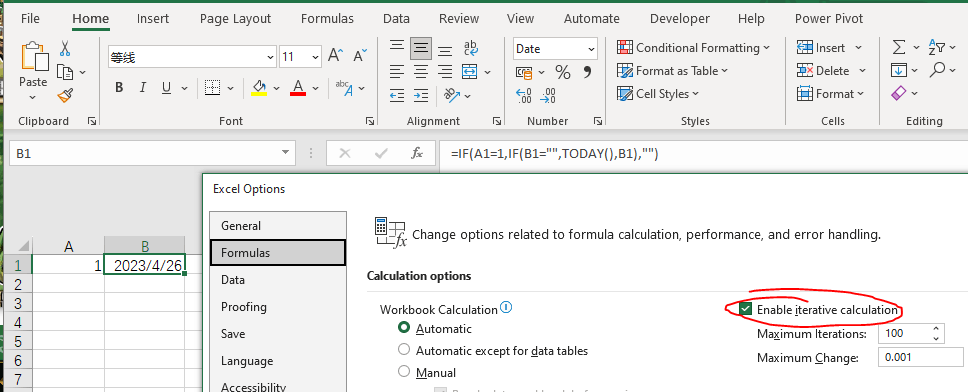This screenshot has width=968, height=392.
Task: Increase font size with large A
Action: [x=335, y=56]
